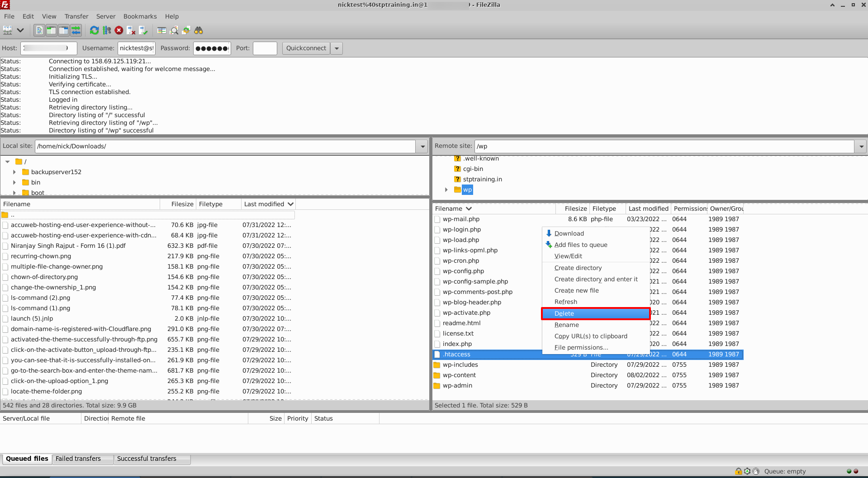Choose Refresh from context menu
868x478 pixels.
click(x=596, y=302)
